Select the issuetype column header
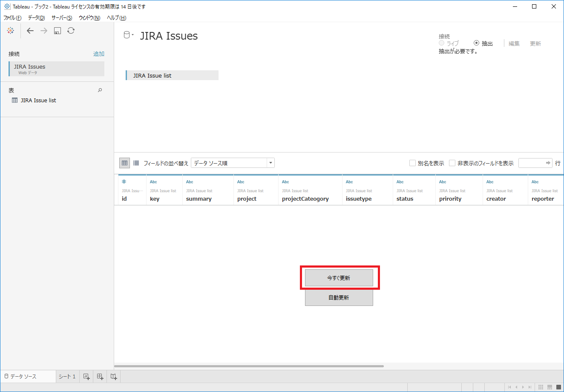The width and height of the screenshot is (564, 392). 368,190
